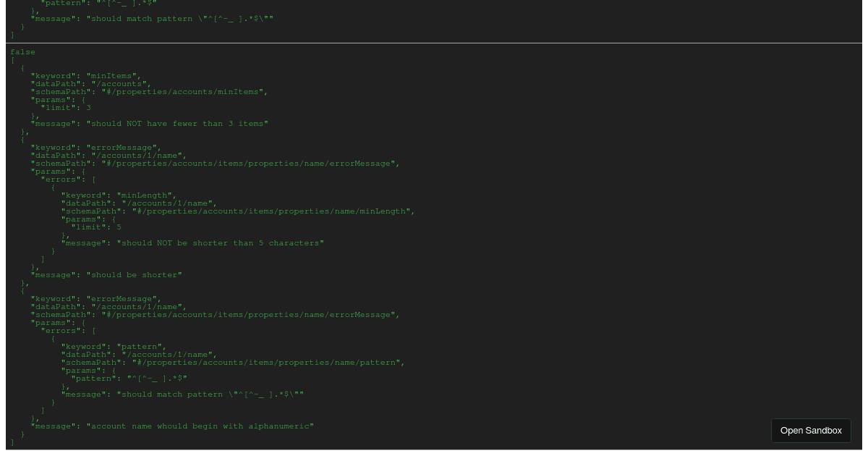The height and width of the screenshot is (456, 868).
Task: Open the sandbox via Open Sandbox button
Action: click(811, 431)
